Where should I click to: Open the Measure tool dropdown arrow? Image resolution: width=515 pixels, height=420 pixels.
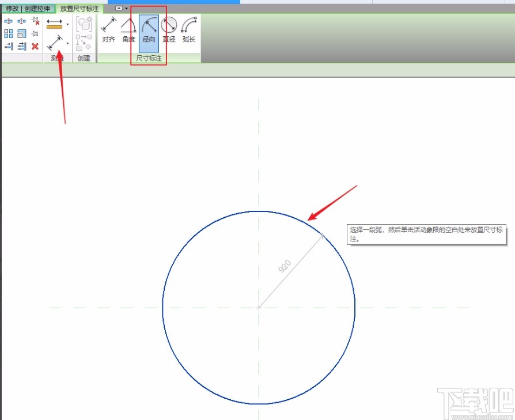pyautogui.click(x=67, y=24)
